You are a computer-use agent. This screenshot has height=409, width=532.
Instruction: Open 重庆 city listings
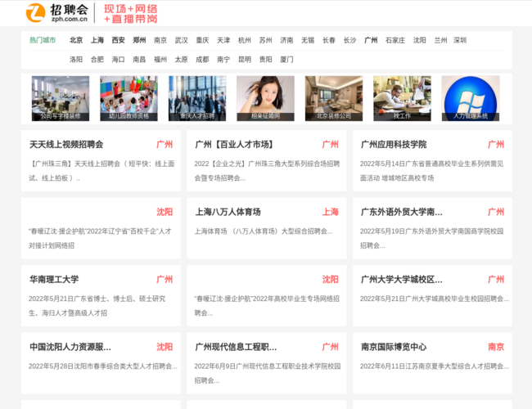click(202, 40)
